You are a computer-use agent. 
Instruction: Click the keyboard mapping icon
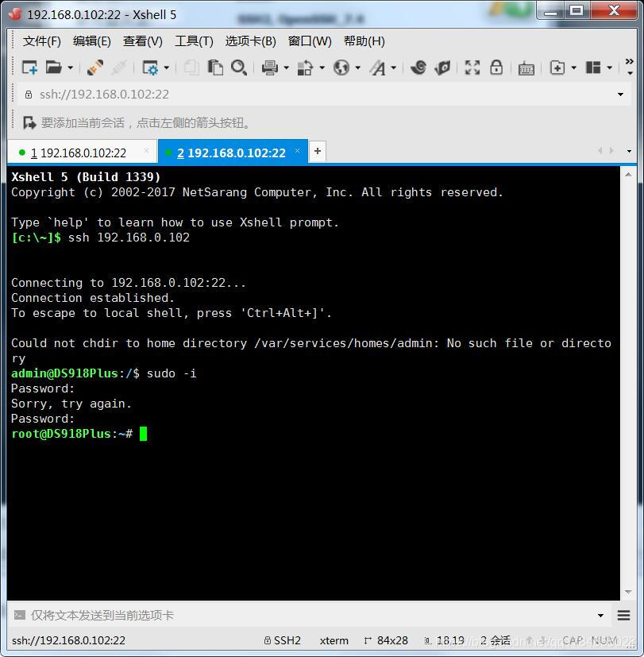point(526,68)
